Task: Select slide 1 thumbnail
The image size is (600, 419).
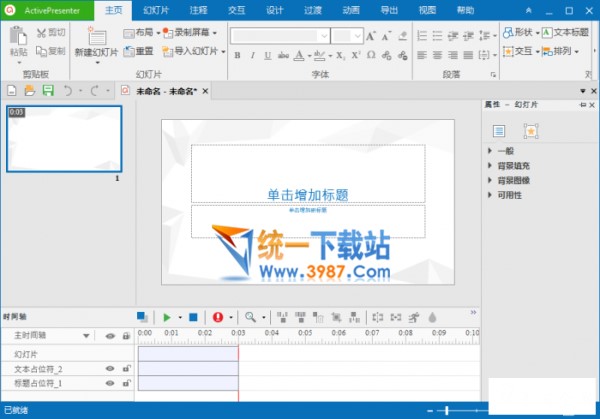Action: pyautogui.click(x=64, y=139)
